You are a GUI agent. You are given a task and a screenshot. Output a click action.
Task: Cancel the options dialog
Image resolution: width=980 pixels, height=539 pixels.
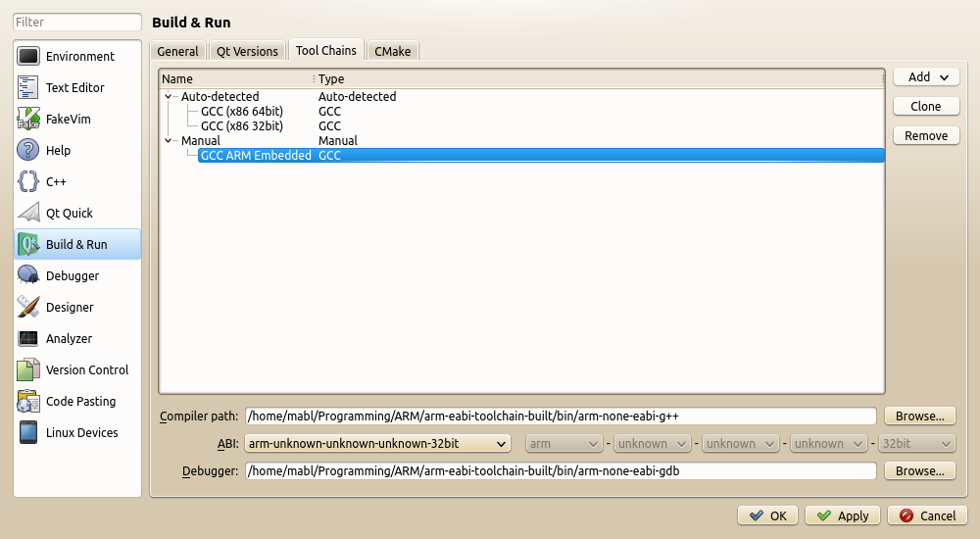[x=927, y=515]
